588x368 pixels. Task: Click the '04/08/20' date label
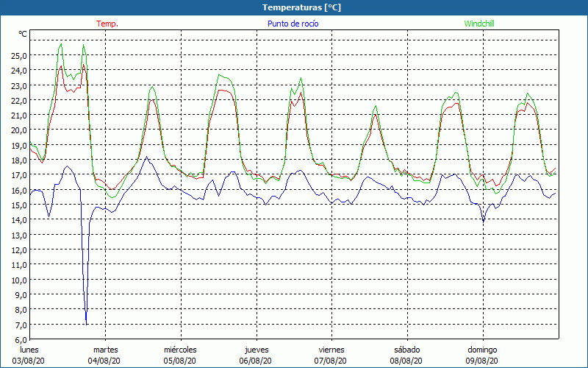point(104,361)
